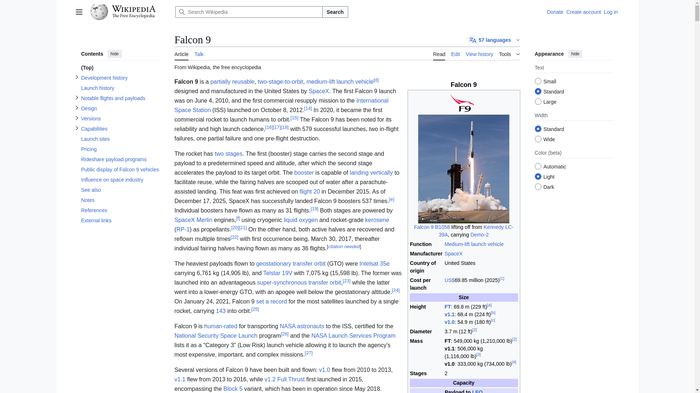Open the SpaceX manufacturer link in infobox

[453, 254]
